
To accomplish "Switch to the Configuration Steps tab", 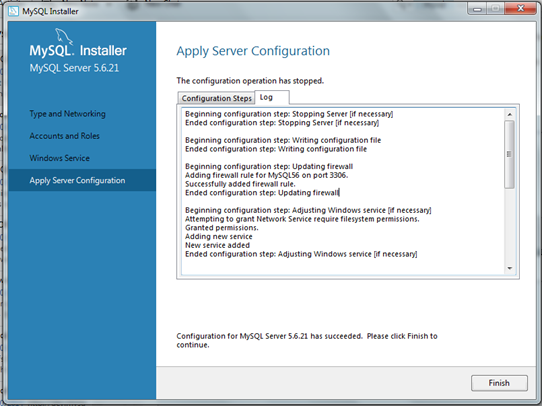I will pos(216,98).
